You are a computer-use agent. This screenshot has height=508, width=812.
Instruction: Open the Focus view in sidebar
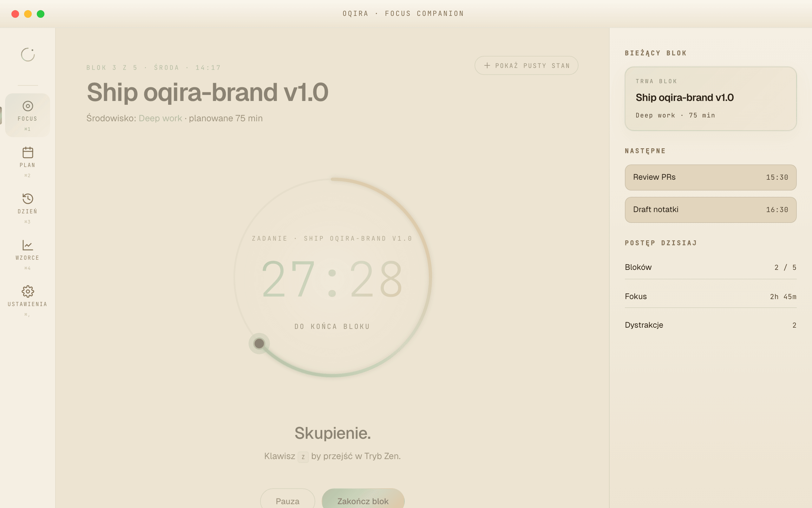28,115
